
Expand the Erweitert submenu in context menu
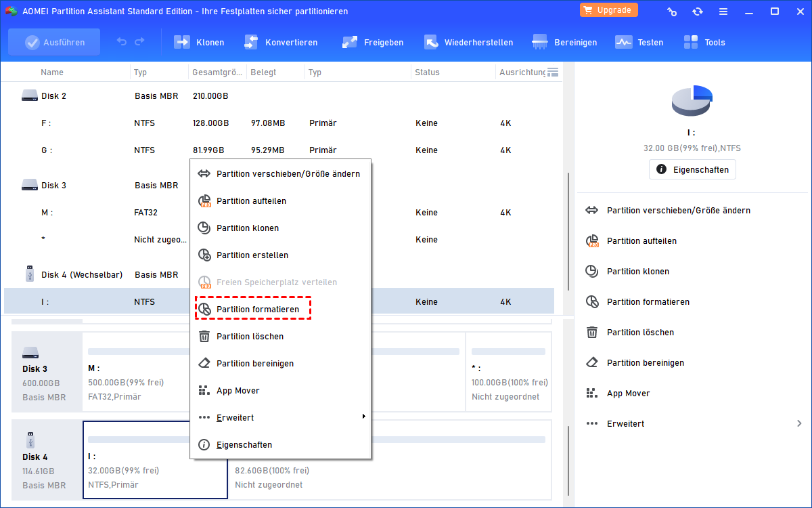click(x=280, y=418)
